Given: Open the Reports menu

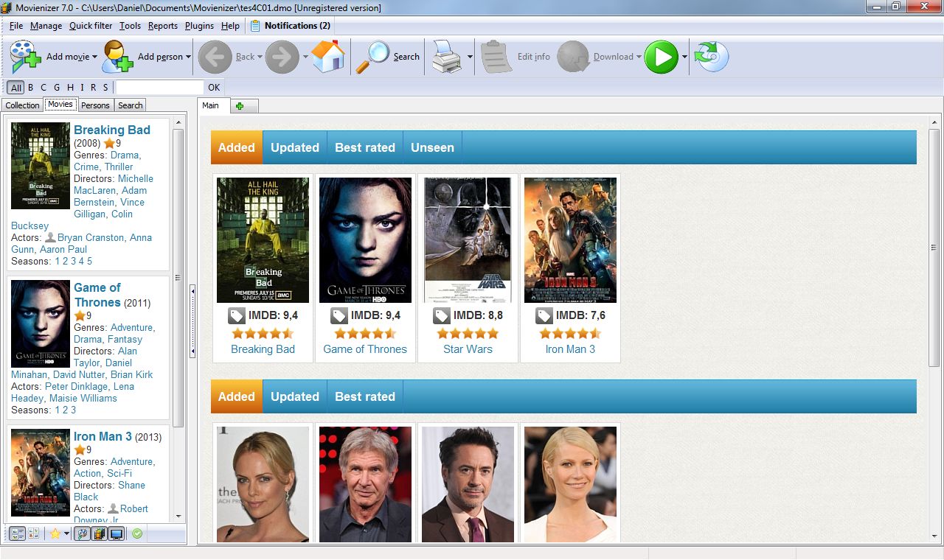Looking at the screenshot, I should (163, 26).
